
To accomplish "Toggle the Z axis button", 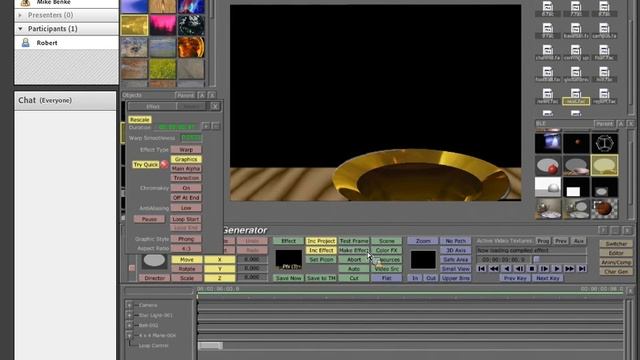I will pos(220,278).
